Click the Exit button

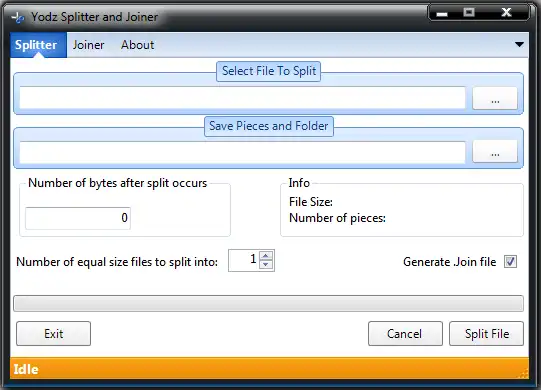point(53,333)
